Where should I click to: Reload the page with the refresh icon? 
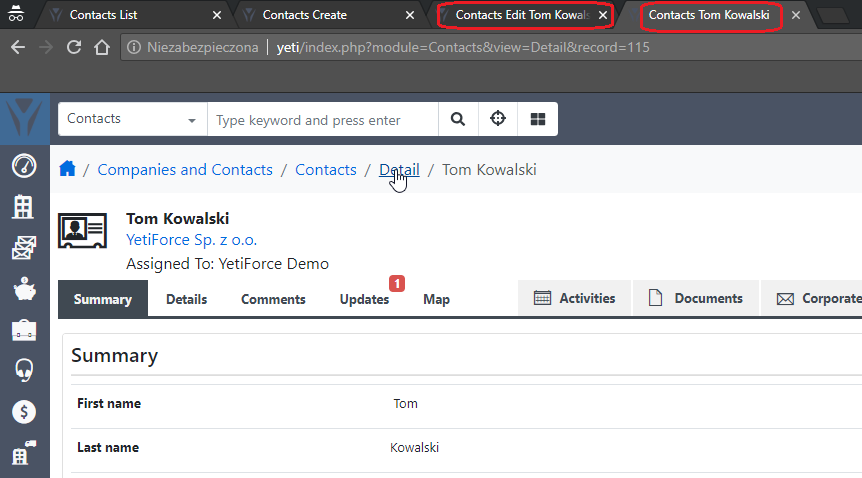tap(74, 47)
